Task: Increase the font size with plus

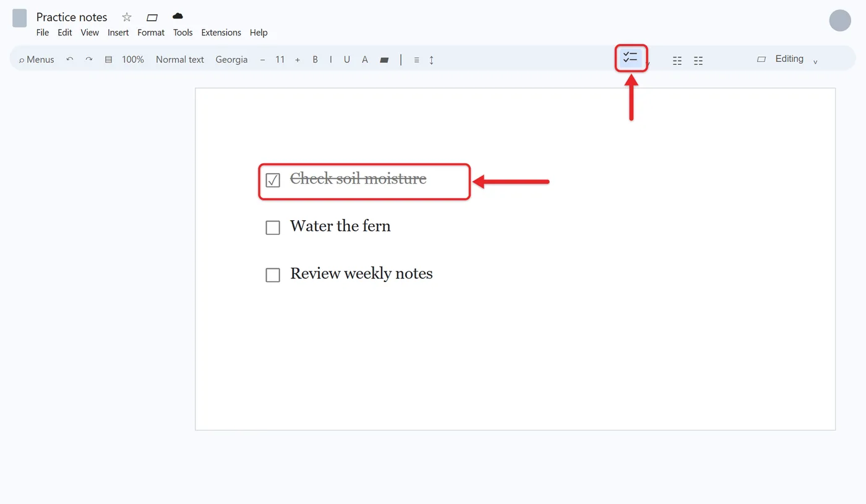Action: tap(298, 59)
